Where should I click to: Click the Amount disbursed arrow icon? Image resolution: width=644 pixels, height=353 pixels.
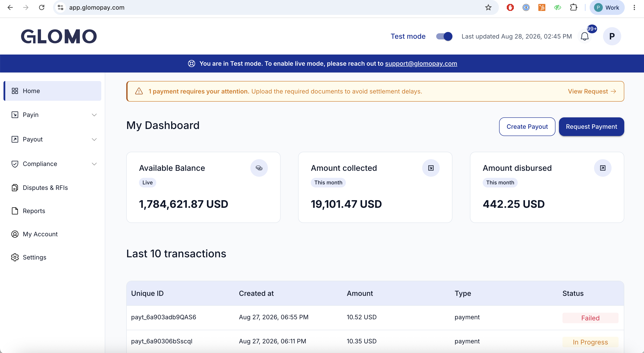coord(603,168)
